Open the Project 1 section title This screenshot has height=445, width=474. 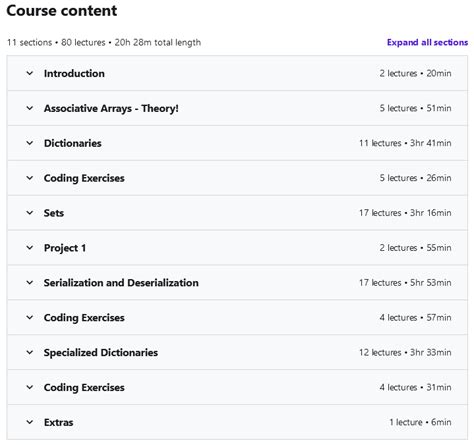(x=65, y=248)
